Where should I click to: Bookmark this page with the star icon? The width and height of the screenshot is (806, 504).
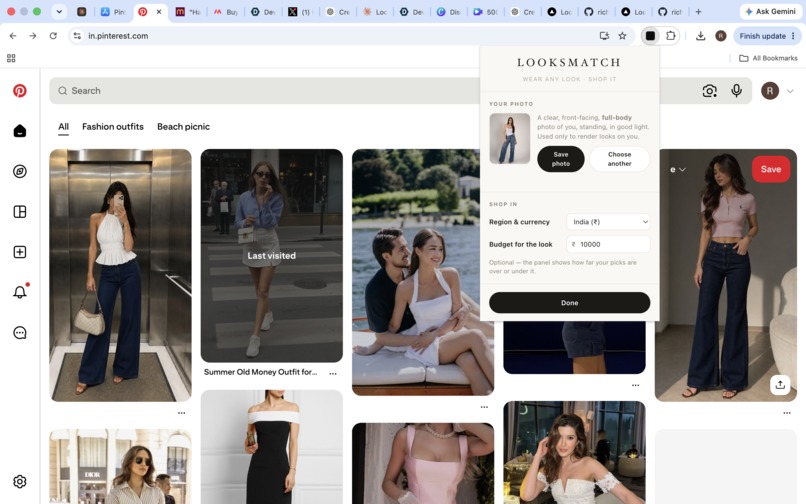point(622,35)
